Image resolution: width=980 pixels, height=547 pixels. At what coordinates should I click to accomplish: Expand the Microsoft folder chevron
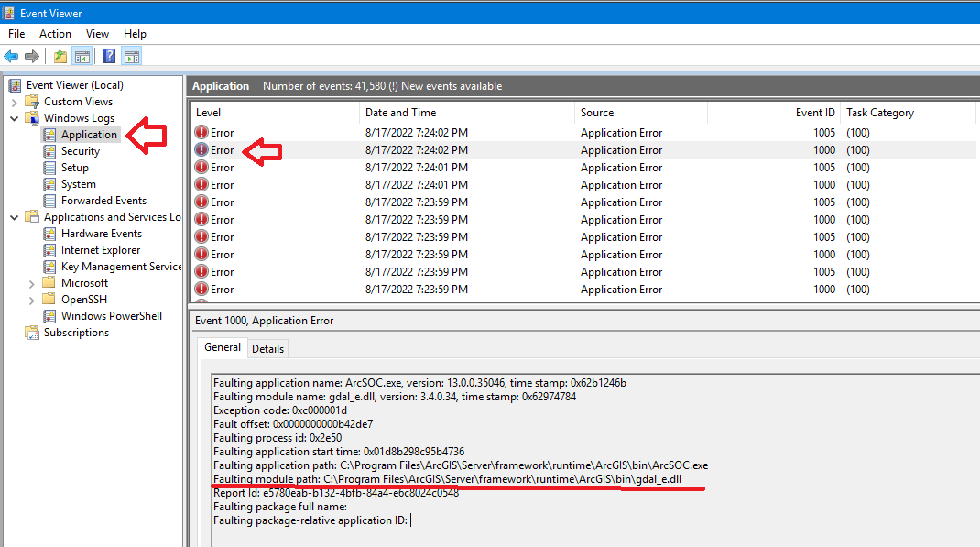30,282
